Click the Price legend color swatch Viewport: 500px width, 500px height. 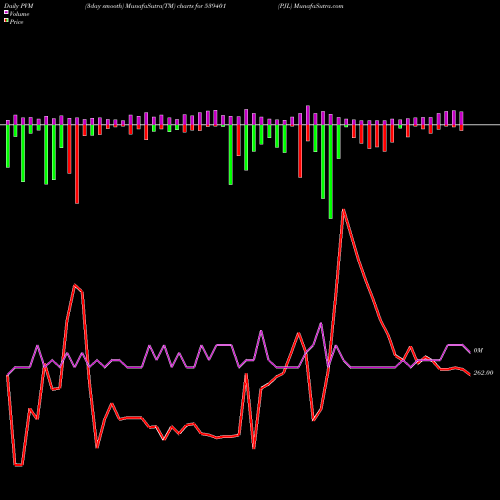tap(6, 21)
